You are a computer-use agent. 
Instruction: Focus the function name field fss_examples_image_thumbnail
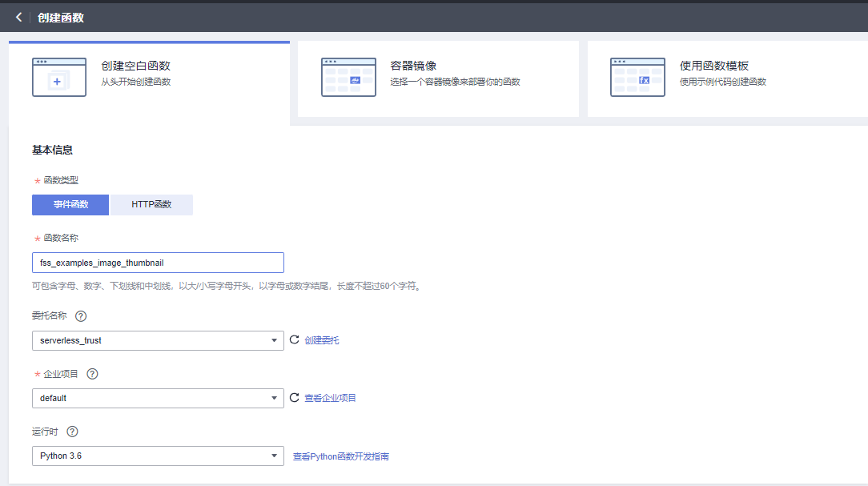click(158, 263)
